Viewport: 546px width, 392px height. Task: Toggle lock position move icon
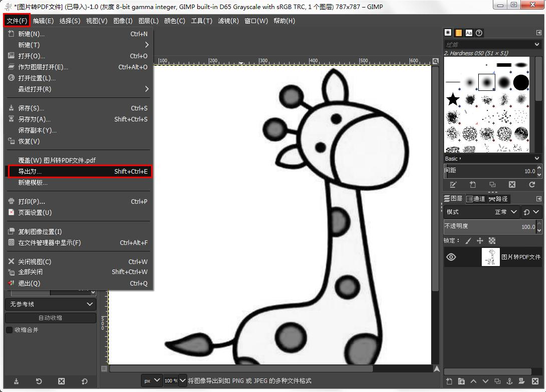480,240
